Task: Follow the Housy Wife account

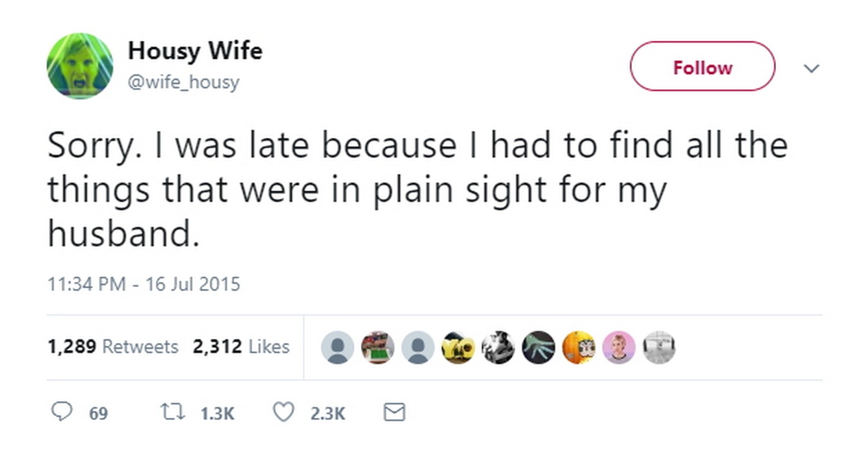Action: tap(702, 67)
